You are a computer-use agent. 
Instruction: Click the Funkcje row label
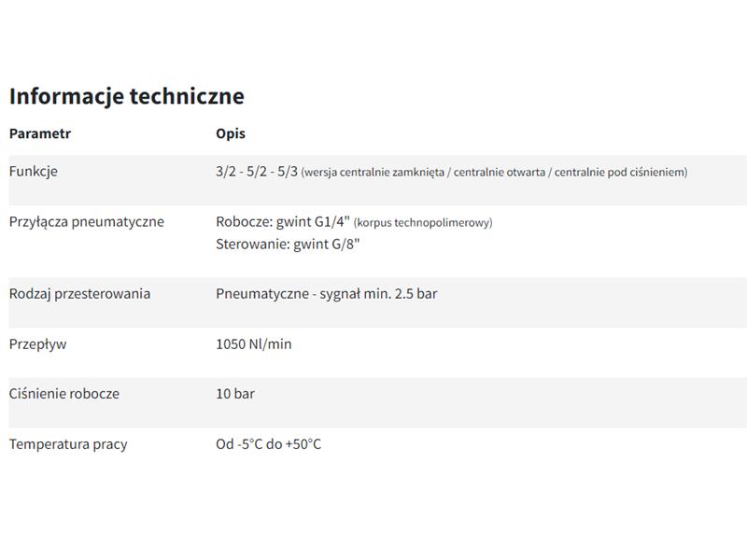coord(34,172)
